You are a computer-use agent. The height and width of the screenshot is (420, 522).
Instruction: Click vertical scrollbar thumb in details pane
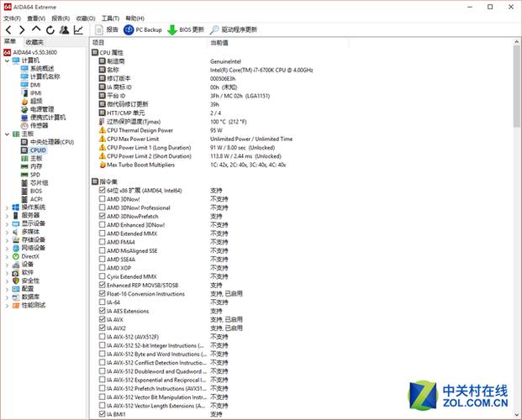click(517, 87)
